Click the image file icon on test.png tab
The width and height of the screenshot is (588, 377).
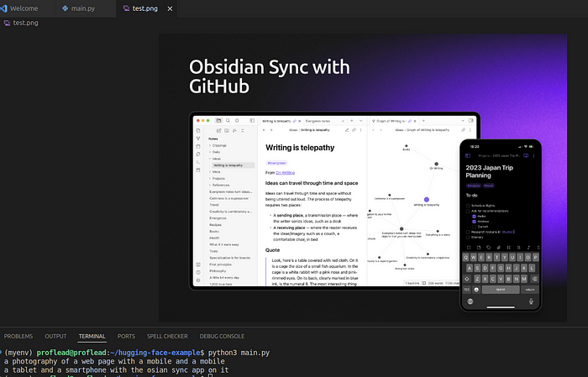[x=126, y=8]
